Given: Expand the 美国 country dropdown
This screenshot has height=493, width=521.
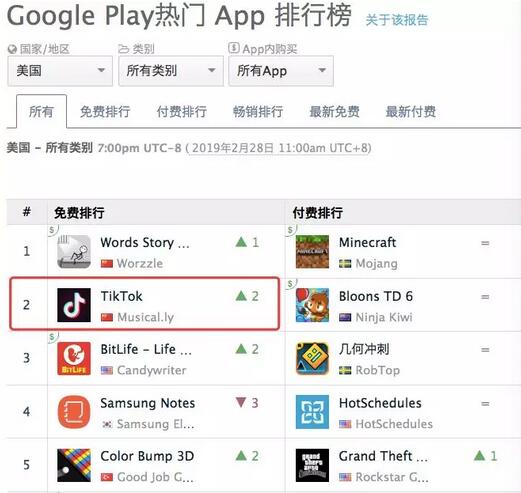Looking at the screenshot, I should pos(60,71).
